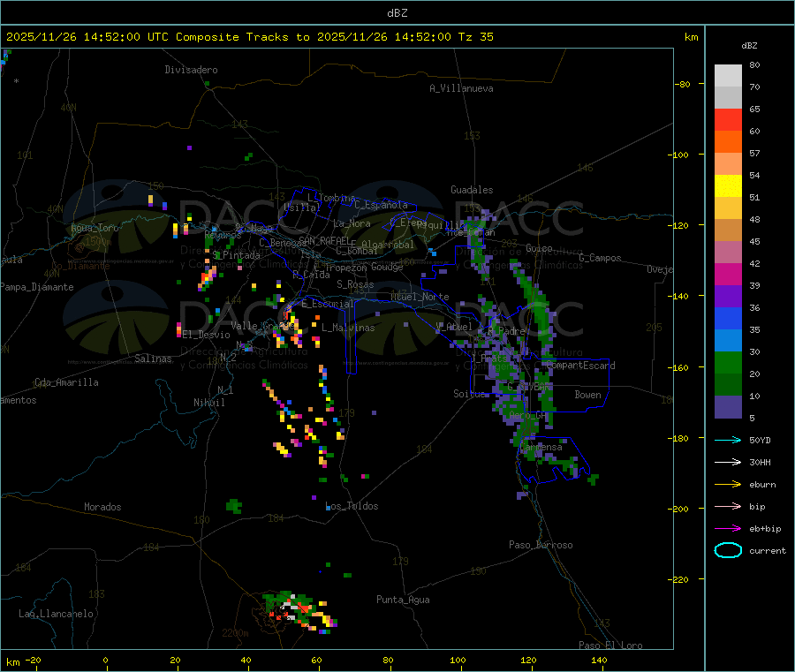Click the Divisadero place label
Screen dimensions: 795x672
click(191, 70)
